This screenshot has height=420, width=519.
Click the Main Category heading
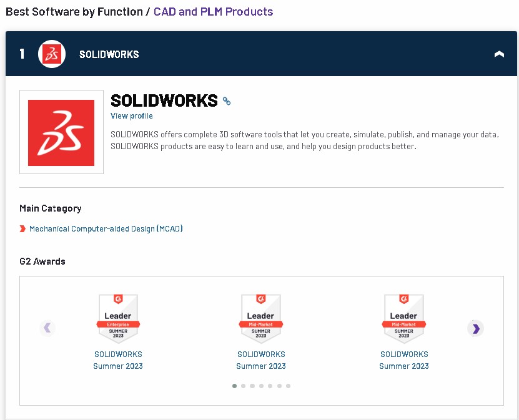pyautogui.click(x=51, y=208)
